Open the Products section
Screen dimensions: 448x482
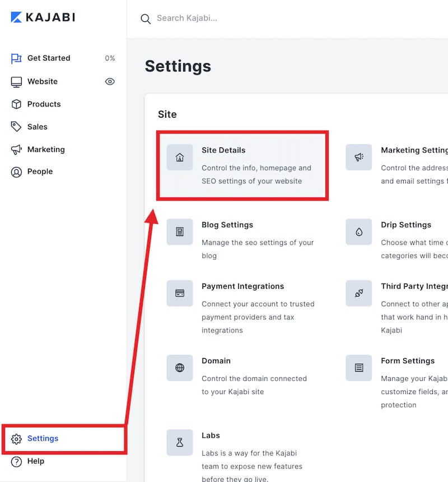pos(43,104)
